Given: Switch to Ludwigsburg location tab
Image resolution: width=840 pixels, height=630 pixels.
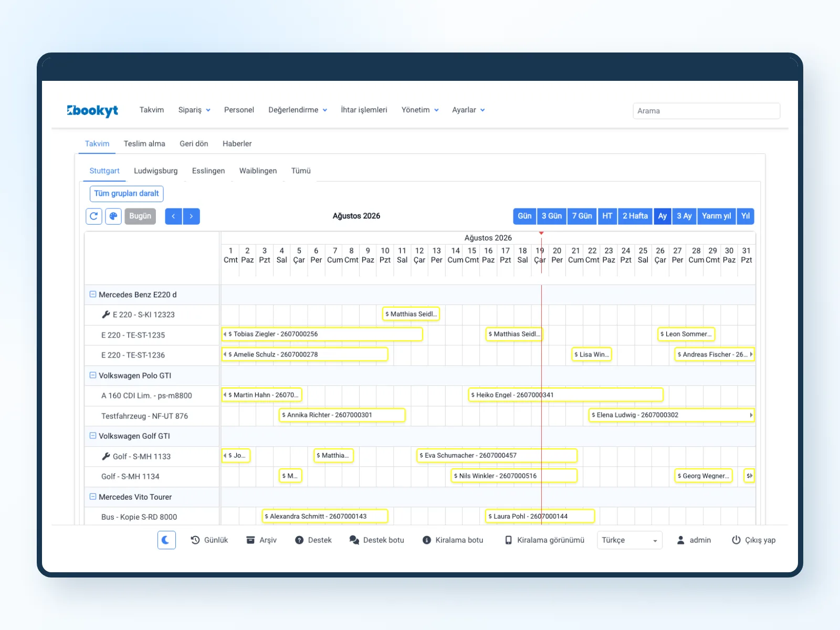Looking at the screenshot, I should click(x=156, y=171).
